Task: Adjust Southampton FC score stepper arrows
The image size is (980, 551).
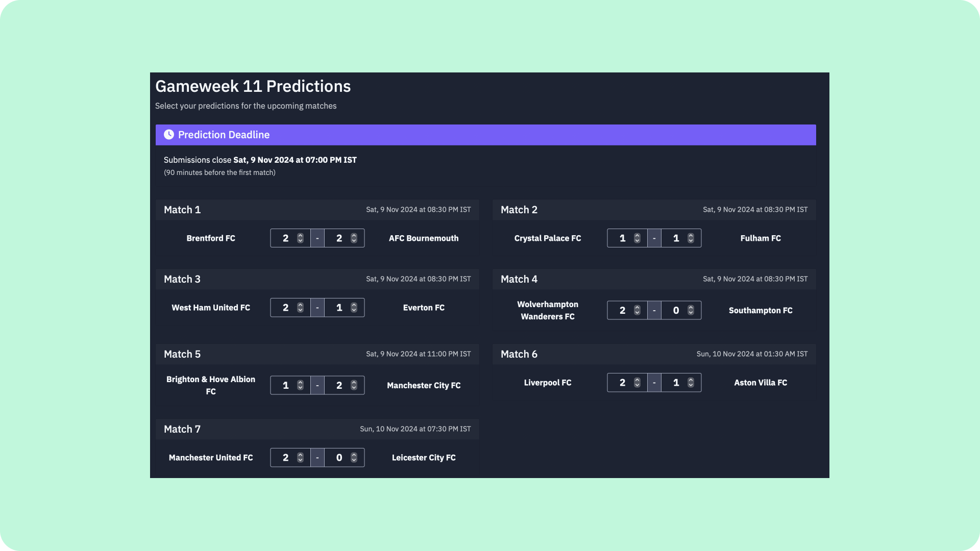Action: (691, 310)
